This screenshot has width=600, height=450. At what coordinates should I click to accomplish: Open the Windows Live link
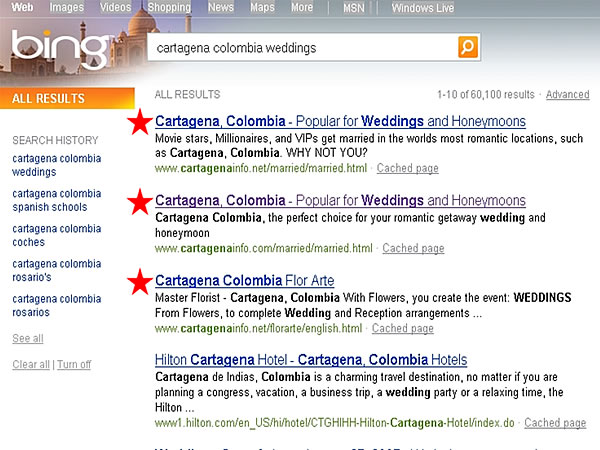click(x=422, y=8)
